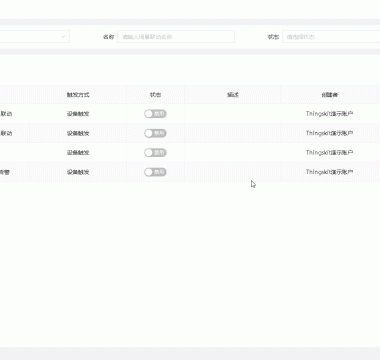Click the 告警 name cell in the table
Image resolution: width=380 pixels, height=360 pixels.
5,172
